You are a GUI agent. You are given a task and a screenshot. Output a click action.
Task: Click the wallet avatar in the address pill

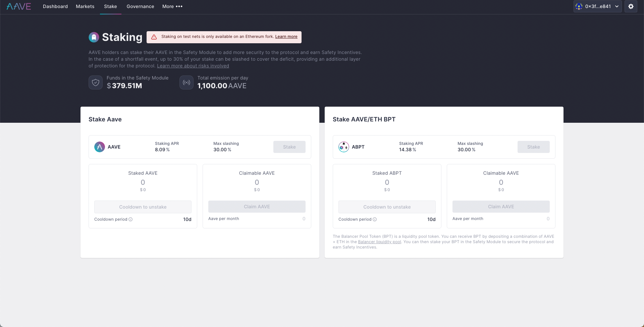[579, 6]
